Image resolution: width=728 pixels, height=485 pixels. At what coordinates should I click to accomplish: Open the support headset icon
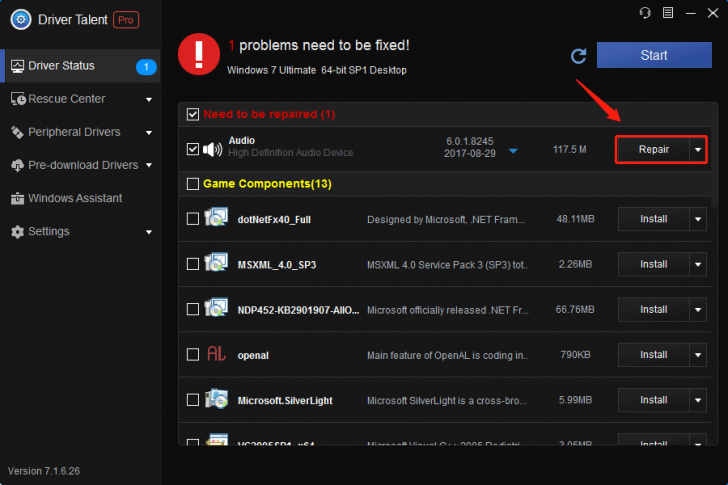tap(645, 13)
